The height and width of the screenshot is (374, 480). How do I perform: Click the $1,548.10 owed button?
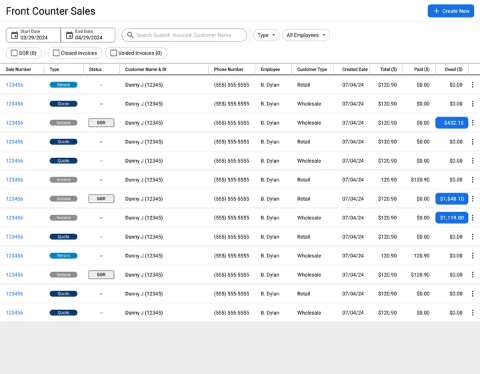452,199
